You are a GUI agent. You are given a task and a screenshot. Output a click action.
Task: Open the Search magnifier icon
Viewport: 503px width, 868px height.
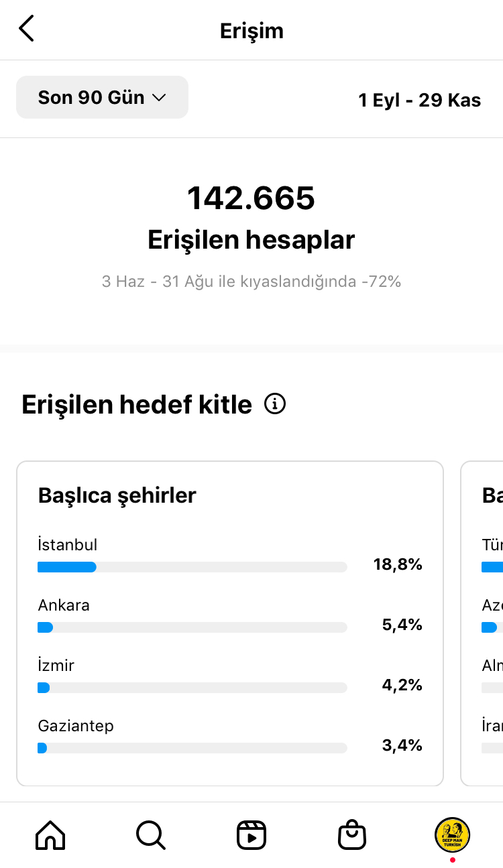[150, 835]
